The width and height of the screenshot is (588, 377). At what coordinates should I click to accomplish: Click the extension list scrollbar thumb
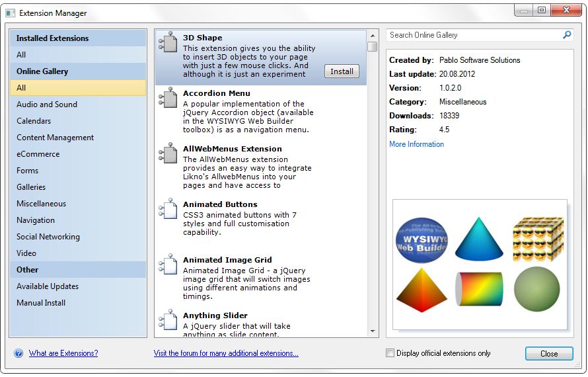[373, 46]
